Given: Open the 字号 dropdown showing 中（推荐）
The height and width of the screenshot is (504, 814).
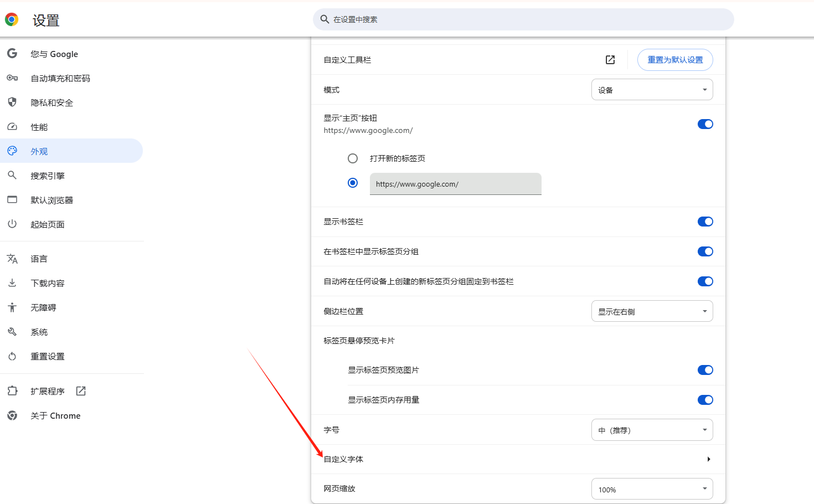Looking at the screenshot, I should pyautogui.click(x=652, y=430).
